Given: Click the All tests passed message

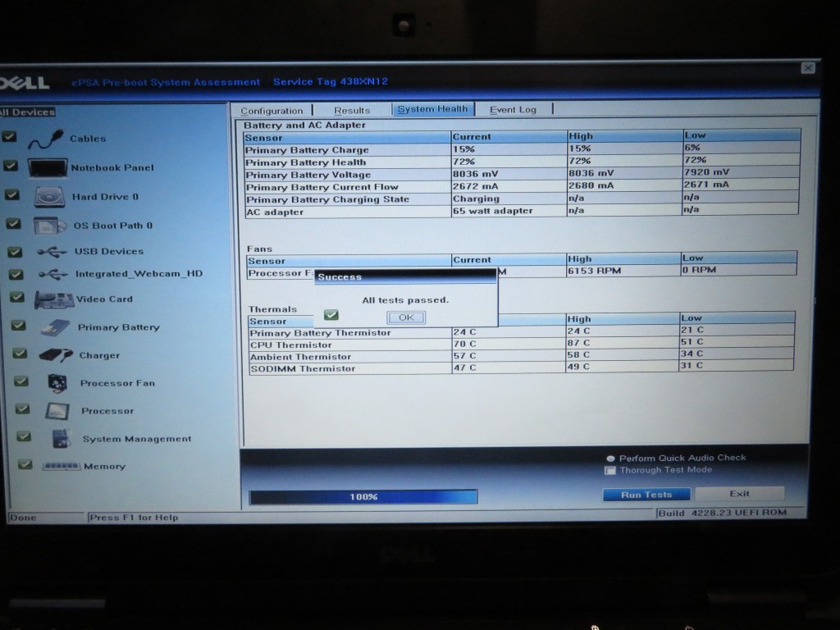Looking at the screenshot, I should (x=405, y=300).
